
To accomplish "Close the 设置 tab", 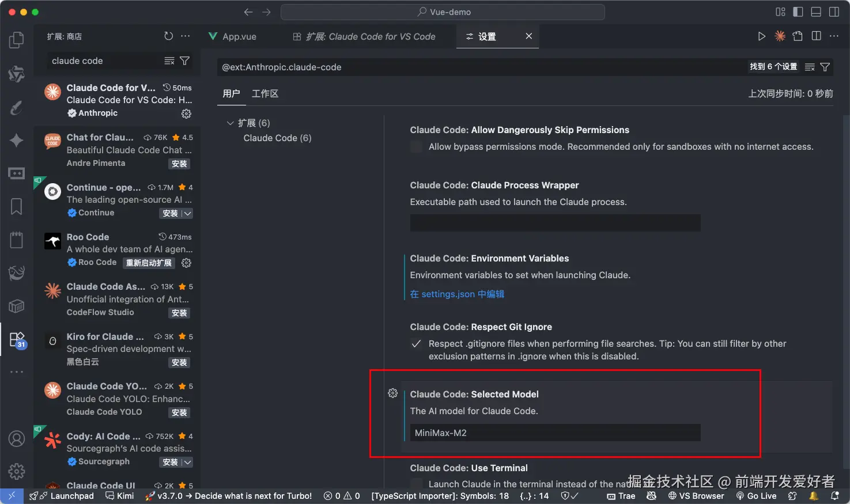I will [x=528, y=36].
